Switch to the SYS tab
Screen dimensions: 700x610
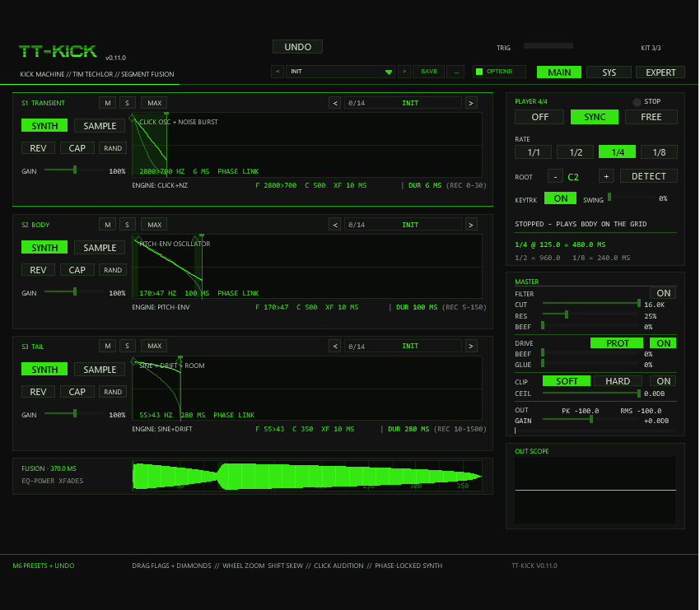coord(609,72)
